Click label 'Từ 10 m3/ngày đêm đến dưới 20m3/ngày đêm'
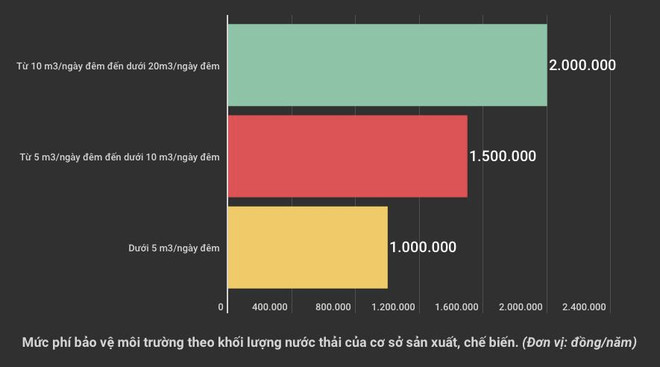Viewport: 660px width, 367px height. 118,66
